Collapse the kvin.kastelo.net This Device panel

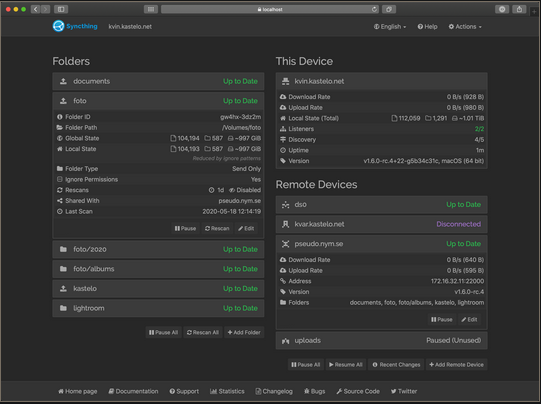click(382, 81)
